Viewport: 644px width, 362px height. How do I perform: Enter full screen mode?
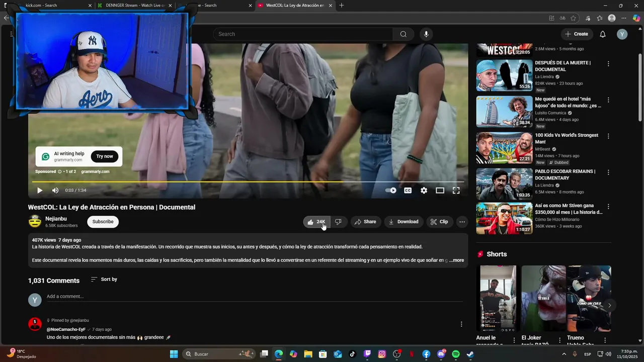tap(456, 191)
